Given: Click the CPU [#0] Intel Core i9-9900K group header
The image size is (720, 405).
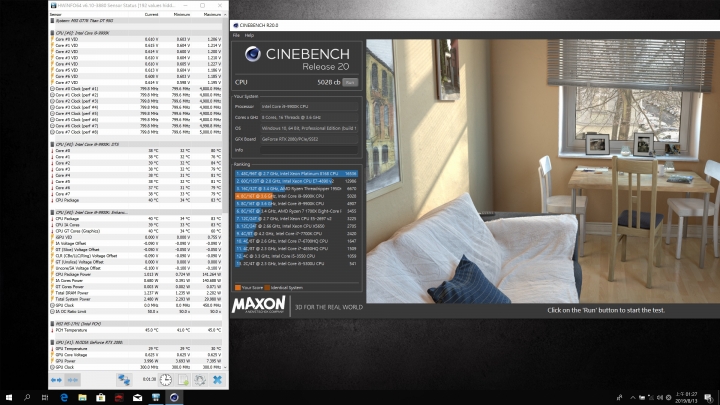Looking at the screenshot, I should point(135,33).
